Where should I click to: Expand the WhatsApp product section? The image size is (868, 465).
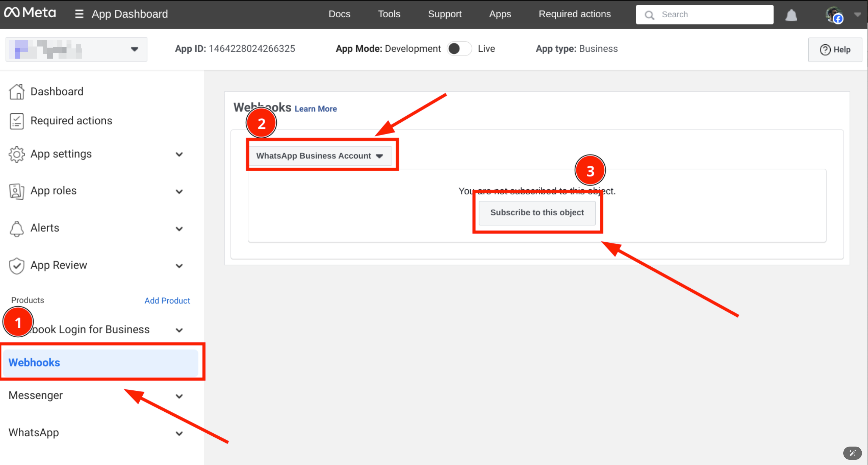[179, 433]
